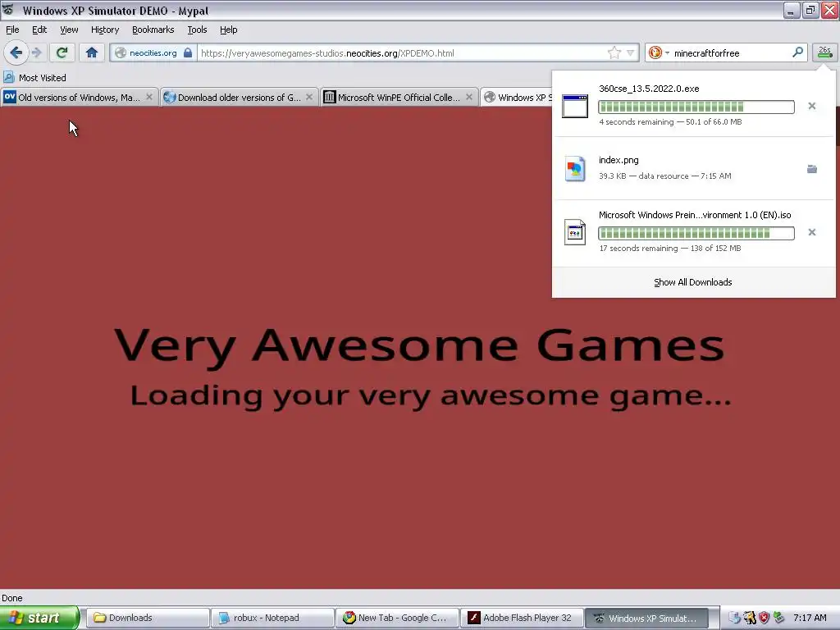Cancel the Windows Preinstallation Environment iso download
This screenshot has height=630, width=840.
pyautogui.click(x=811, y=232)
